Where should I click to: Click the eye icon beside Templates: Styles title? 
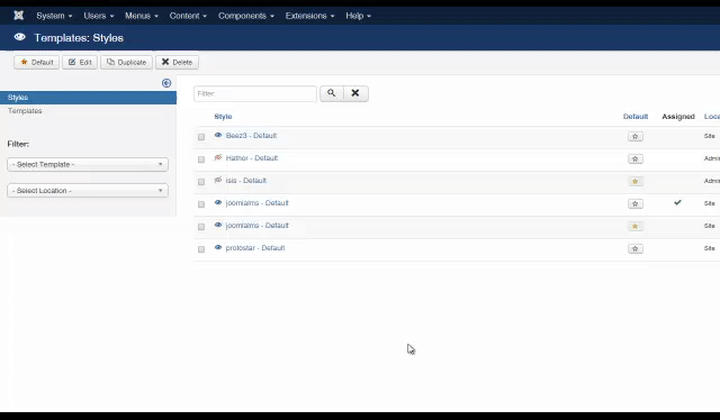click(x=20, y=37)
